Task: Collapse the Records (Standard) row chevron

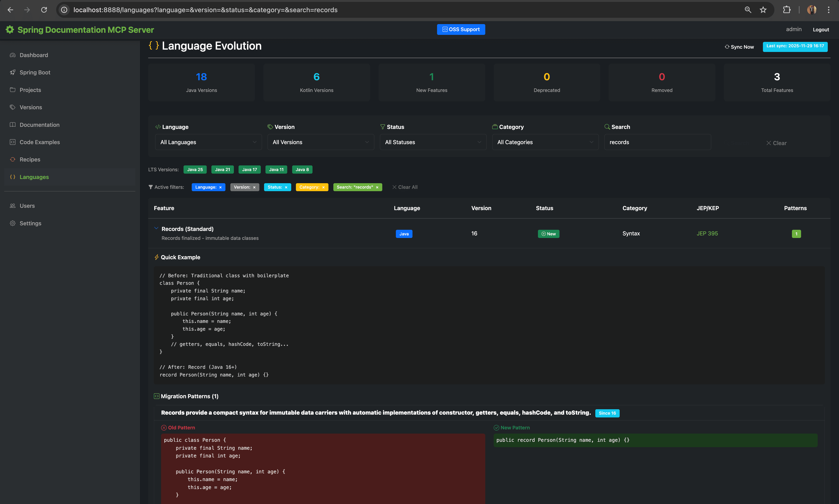Action: [x=156, y=228]
